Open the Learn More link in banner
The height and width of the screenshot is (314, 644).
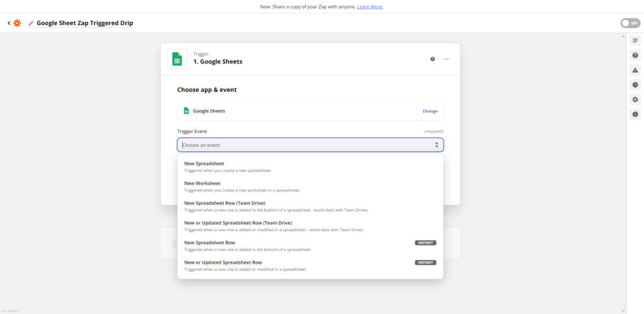[x=370, y=7]
